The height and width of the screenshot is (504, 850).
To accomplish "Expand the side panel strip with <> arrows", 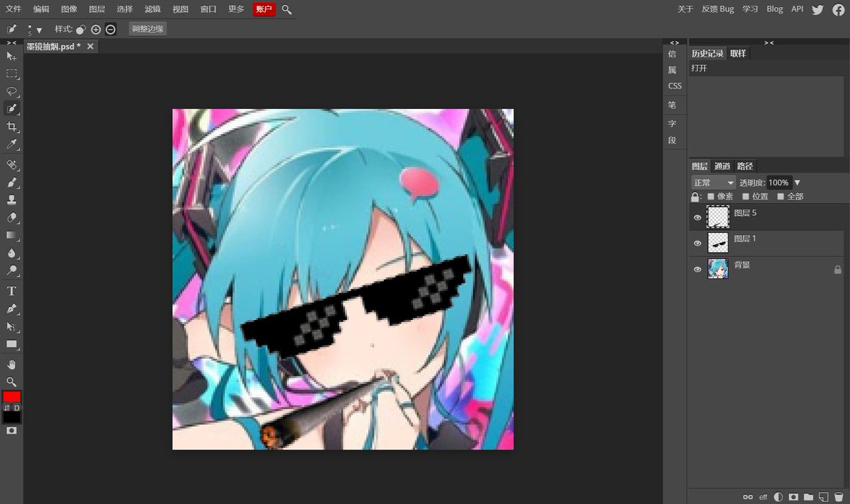I will pos(674,42).
